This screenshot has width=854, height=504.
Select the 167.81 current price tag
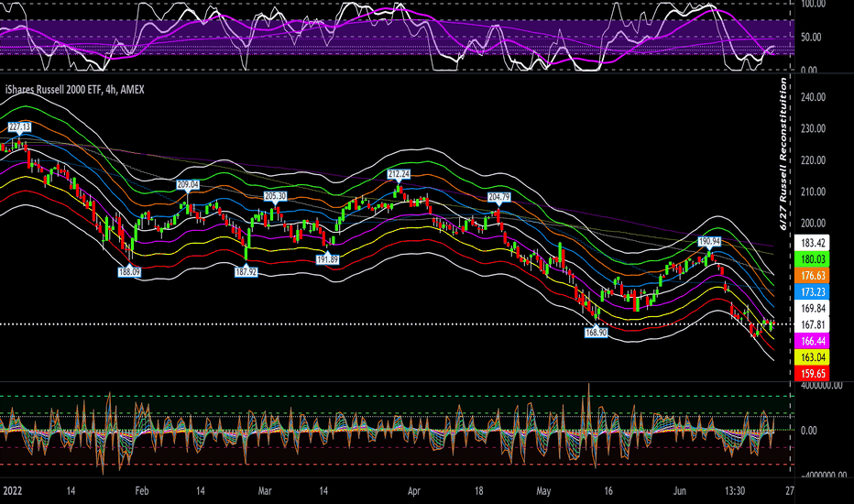click(812, 324)
